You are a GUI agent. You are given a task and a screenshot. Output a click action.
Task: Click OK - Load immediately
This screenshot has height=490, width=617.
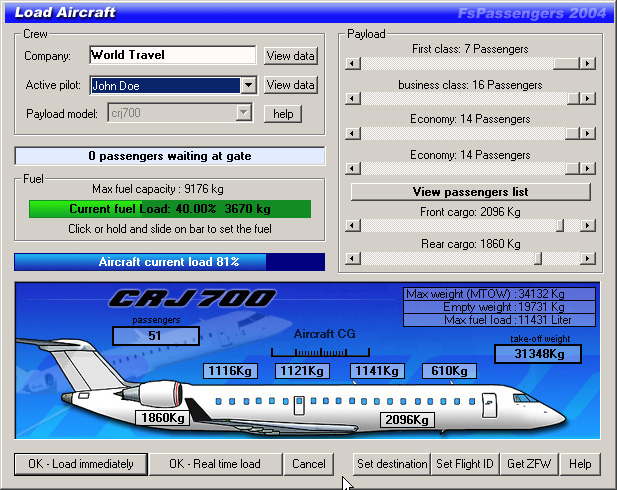coord(81,464)
